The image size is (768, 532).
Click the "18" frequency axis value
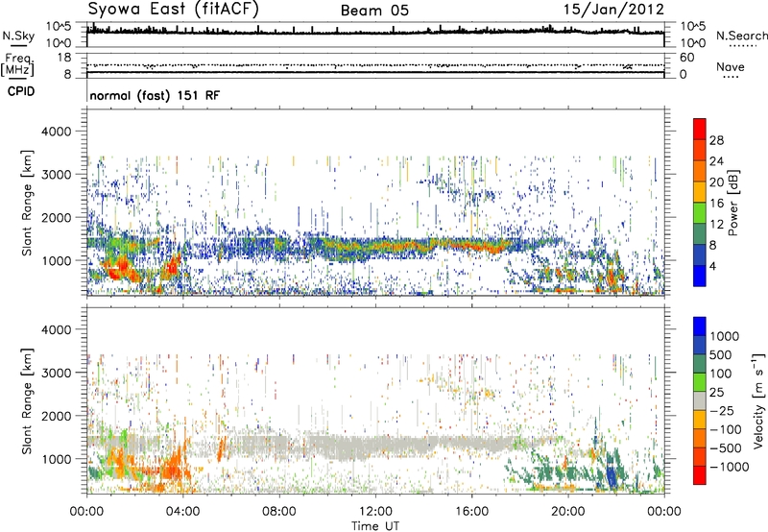[x=64, y=58]
